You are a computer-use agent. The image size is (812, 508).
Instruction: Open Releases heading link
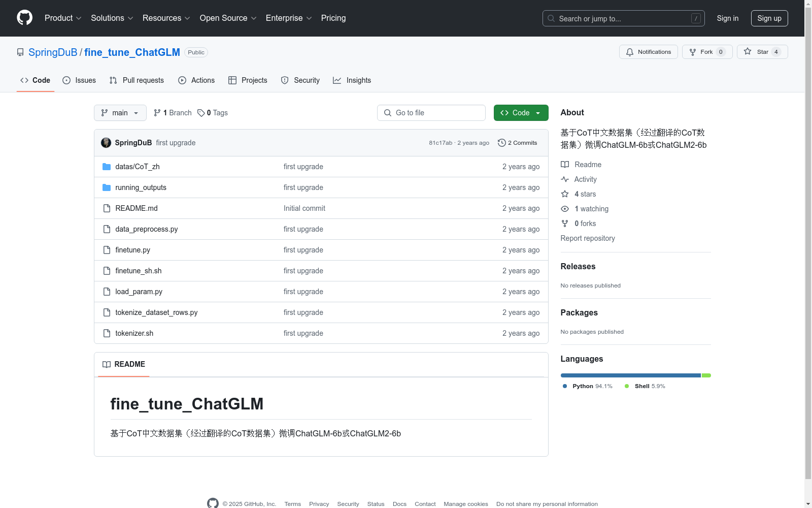tap(578, 266)
